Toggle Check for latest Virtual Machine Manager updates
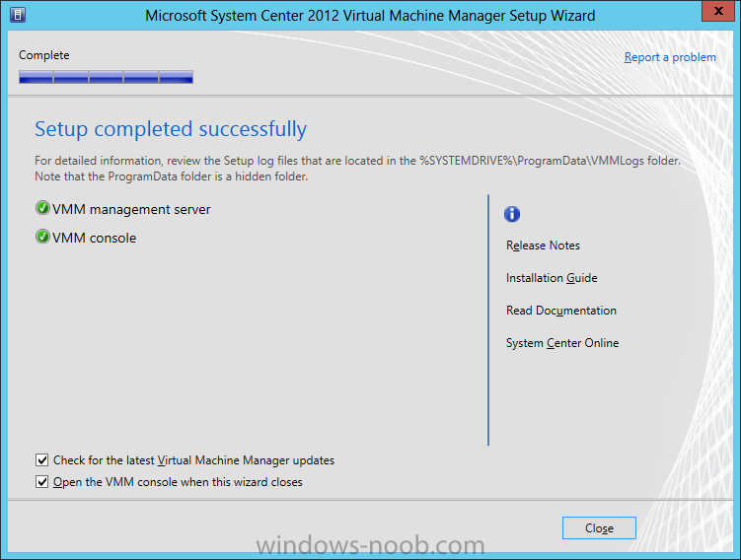This screenshot has width=741, height=560. pyautogui.click(x=42, y=459)
